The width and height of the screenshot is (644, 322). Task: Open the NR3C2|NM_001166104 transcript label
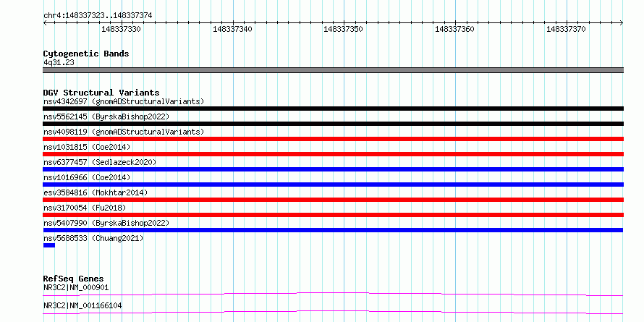(x=82, y=305)
